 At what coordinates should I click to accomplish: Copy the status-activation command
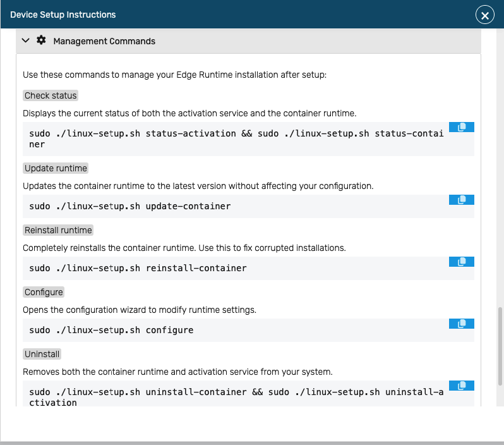coord(461,127)
